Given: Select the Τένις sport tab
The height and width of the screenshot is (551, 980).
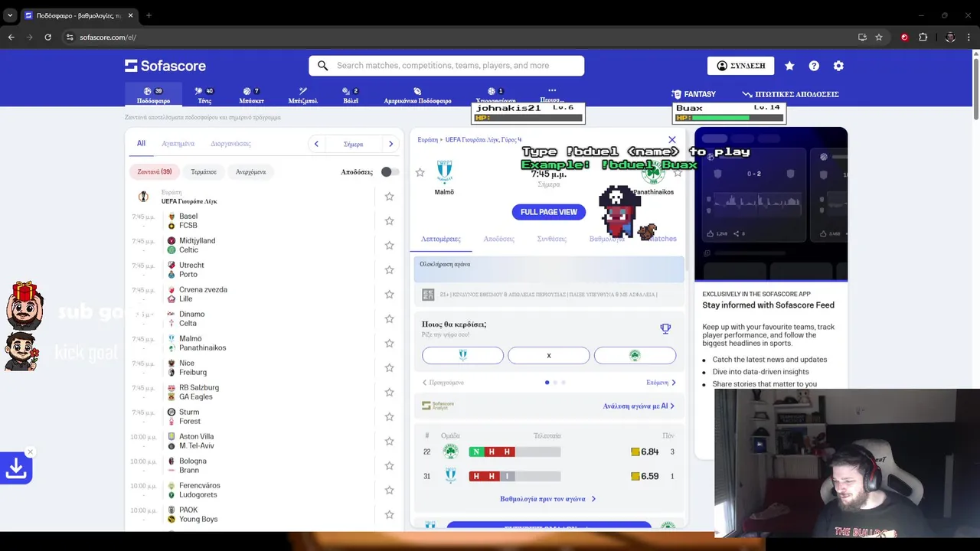Looking at the screenshot, I should (204, 95).
